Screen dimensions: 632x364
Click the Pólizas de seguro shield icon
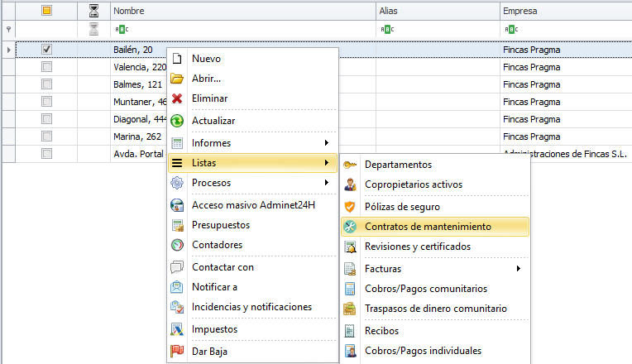pos(350,206)
